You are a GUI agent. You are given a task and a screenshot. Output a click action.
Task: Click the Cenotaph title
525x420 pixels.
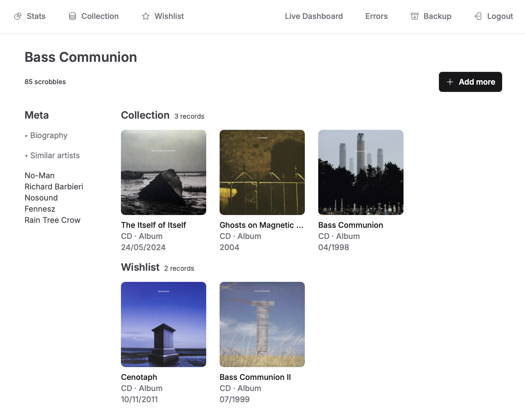coord(139,377)
